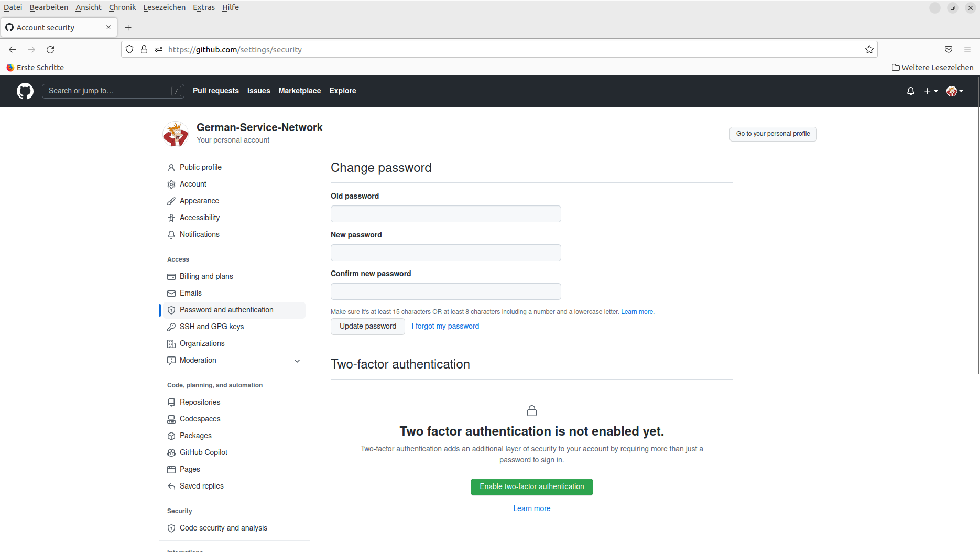
Task: Expand the Moderation section chevron
Action: coord(297,361)
